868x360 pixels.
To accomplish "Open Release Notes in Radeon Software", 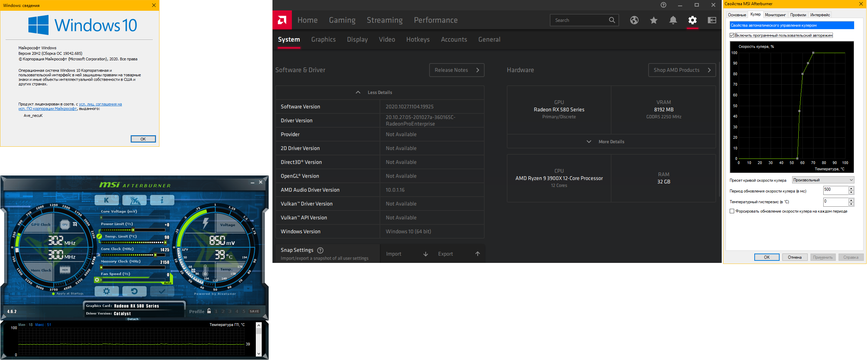I will 457,70.
